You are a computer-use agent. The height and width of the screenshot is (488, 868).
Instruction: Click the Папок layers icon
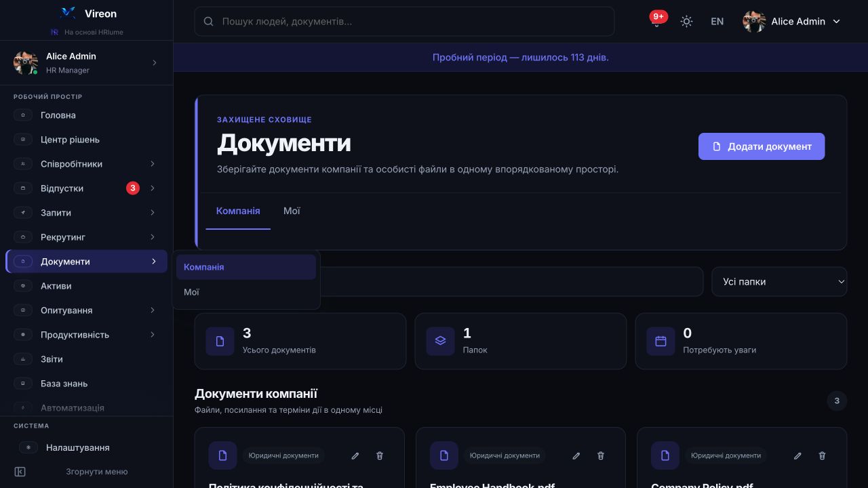(440, 341)
